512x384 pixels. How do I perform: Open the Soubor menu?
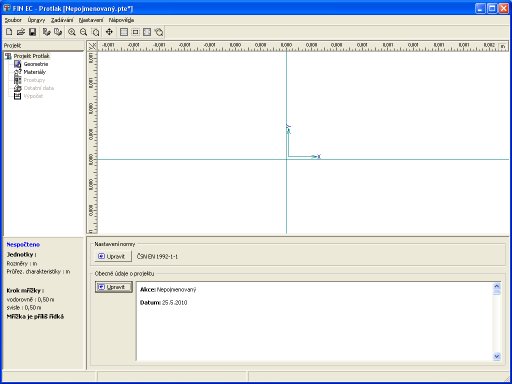(13, 20)
